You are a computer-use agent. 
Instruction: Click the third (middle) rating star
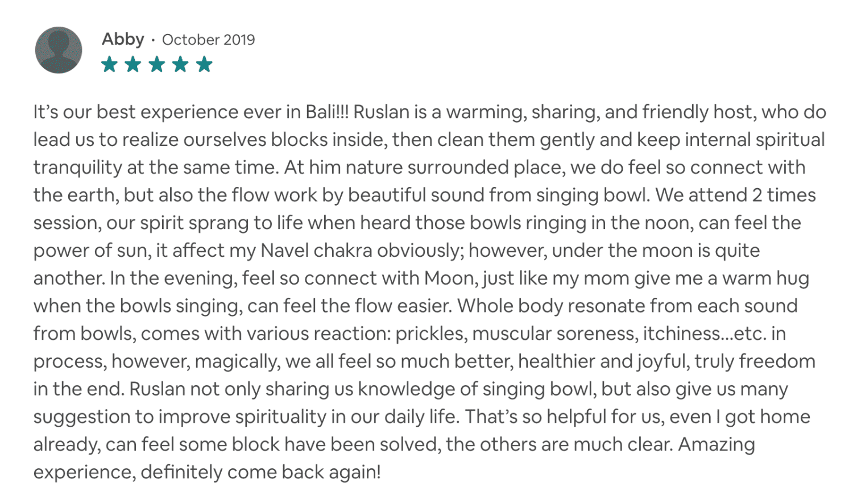click(156, 65)
